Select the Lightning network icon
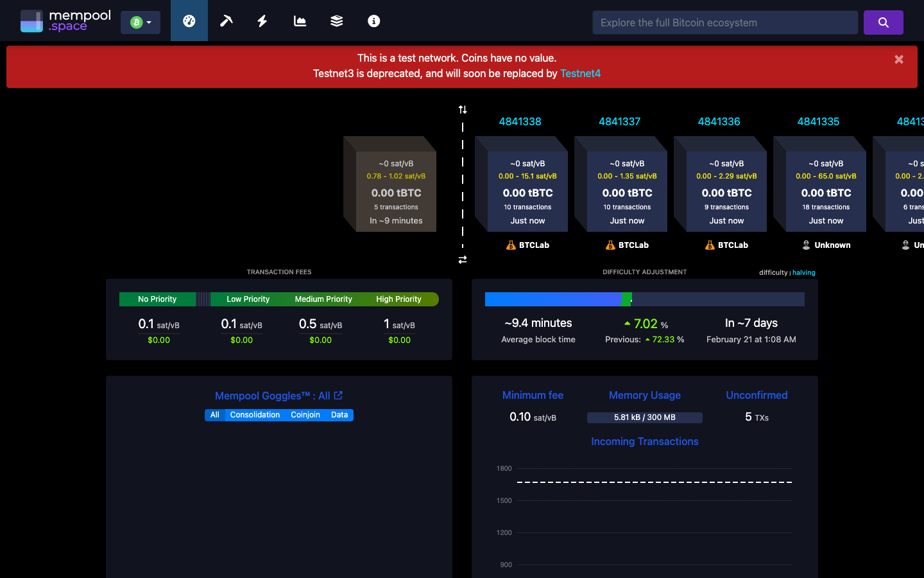This screenshot has width=924, height=578. point(262,21)
